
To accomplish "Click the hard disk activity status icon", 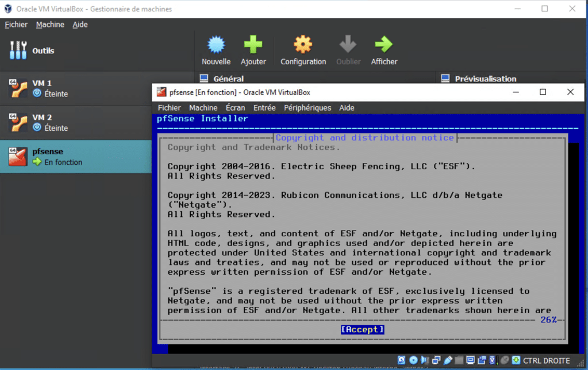I will [401, 360].
